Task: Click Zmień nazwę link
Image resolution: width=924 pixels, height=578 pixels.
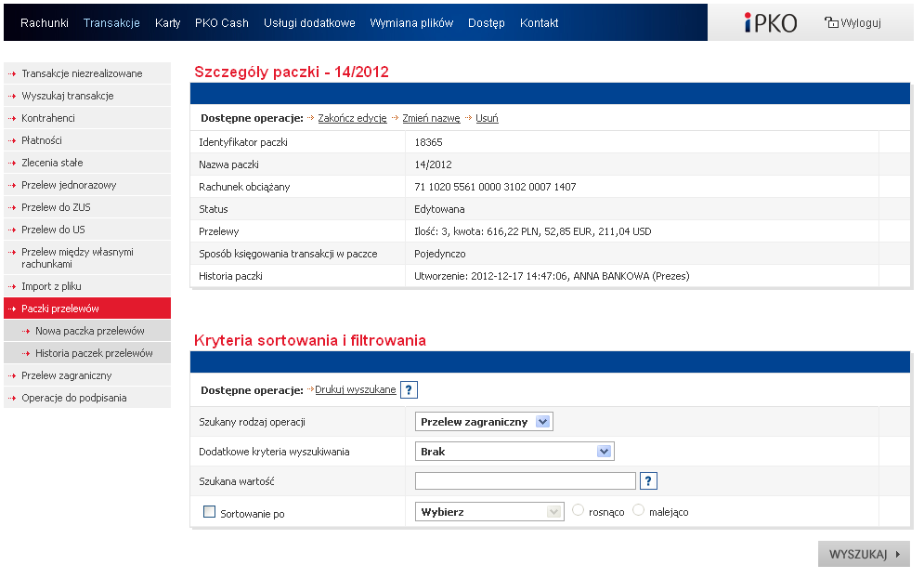Action: coord(432,118)
